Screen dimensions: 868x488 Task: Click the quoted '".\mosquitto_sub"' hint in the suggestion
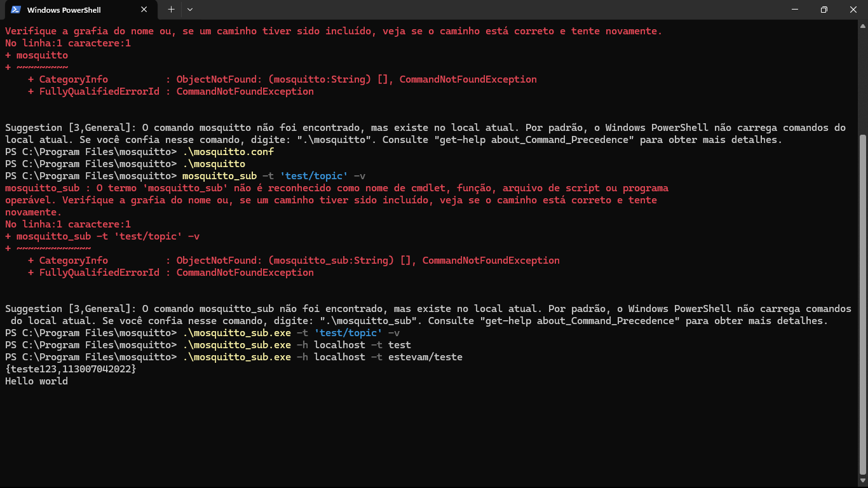tap(371, 321)
